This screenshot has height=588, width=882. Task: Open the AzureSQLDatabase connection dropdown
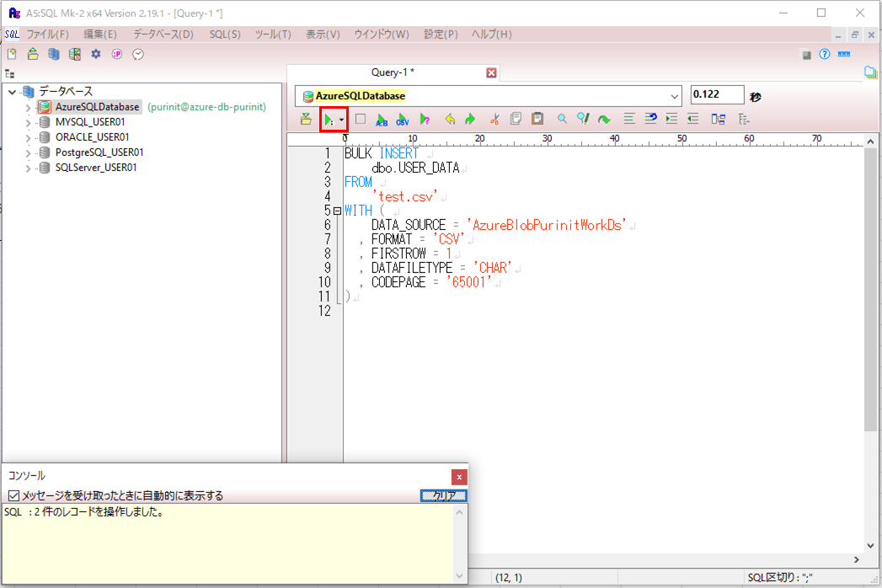(674, 96)
